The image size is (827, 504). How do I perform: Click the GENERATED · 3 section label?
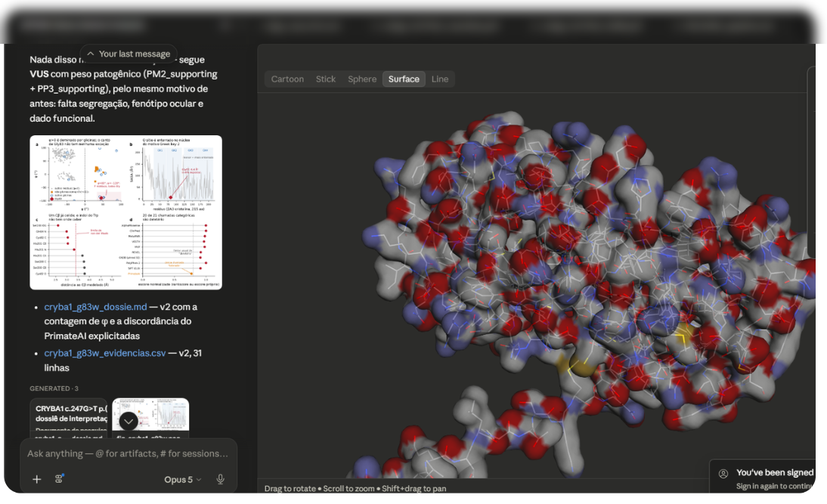coord(54,388)
